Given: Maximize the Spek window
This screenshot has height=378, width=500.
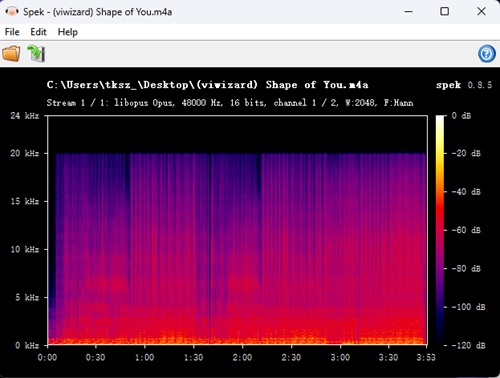Looking at the screenshot, I should coord(444,12).
